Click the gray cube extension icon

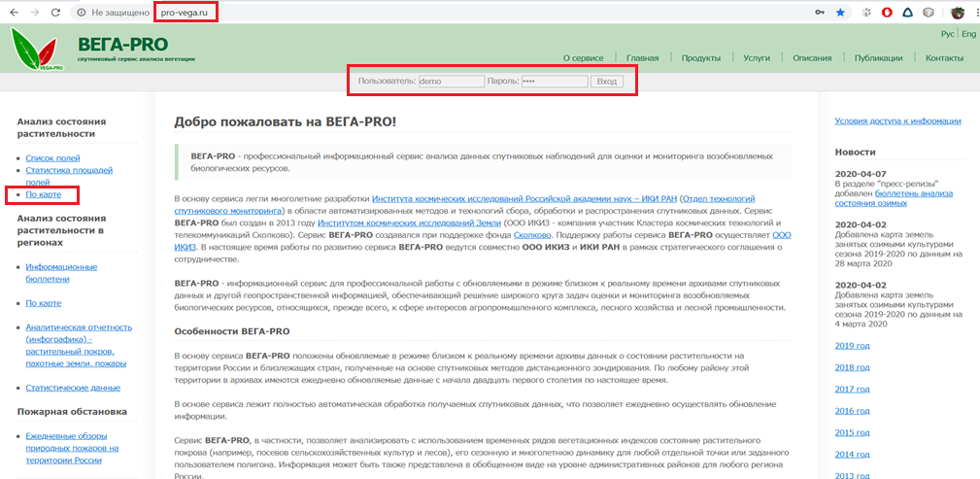coord(929,13)
